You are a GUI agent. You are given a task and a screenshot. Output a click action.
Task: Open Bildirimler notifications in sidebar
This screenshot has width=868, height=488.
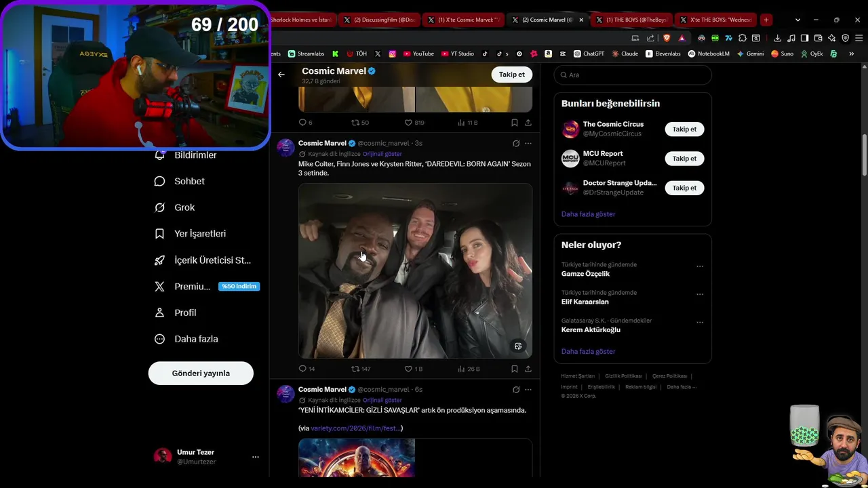pos(186,155)
